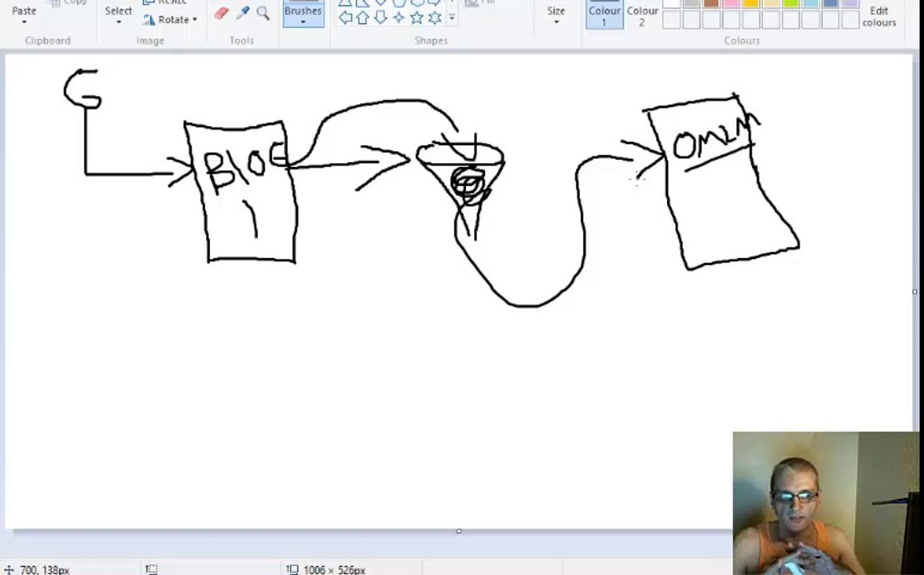Choose the left arrow shape
This screenshot has width=924, height=575.
click(346, 18)
